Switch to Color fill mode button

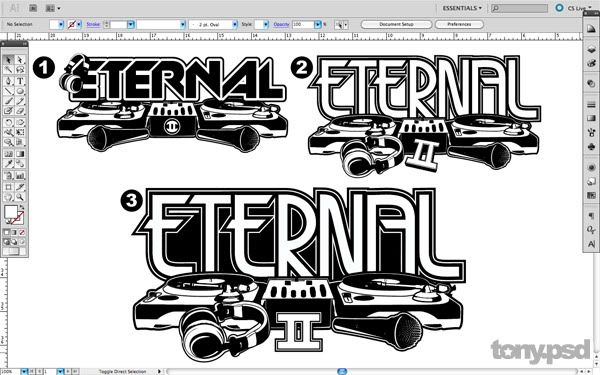(x=7, y=232)
